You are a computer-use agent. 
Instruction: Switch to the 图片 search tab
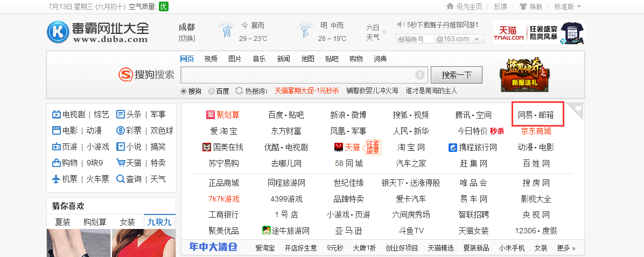pyautogui.click(x=235, y=59)
